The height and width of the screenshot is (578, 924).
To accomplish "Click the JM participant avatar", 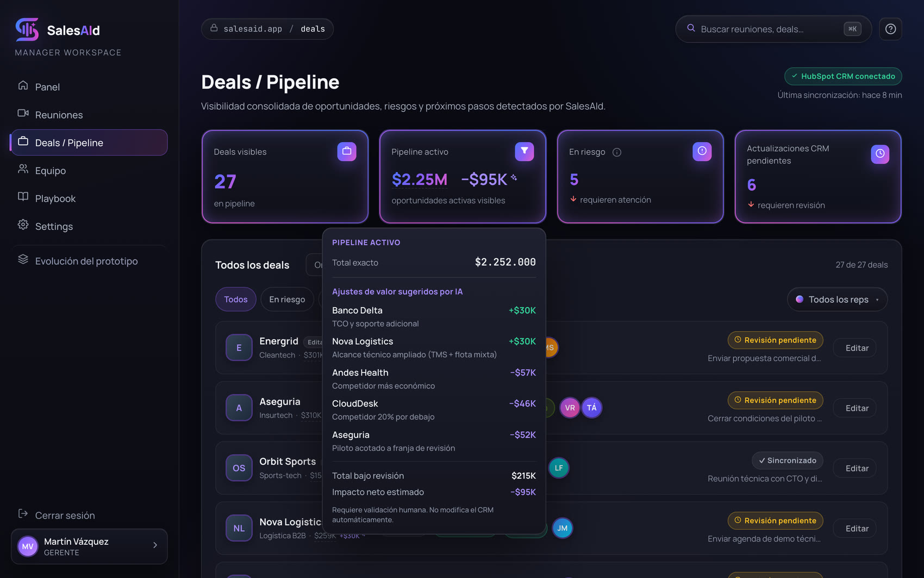I will [563, 528].
